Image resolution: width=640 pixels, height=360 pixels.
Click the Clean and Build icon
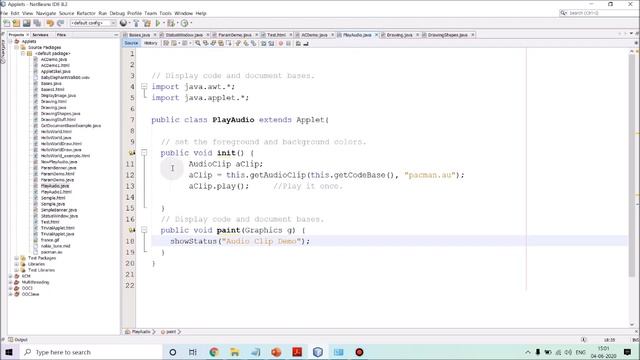click(147, 23)
